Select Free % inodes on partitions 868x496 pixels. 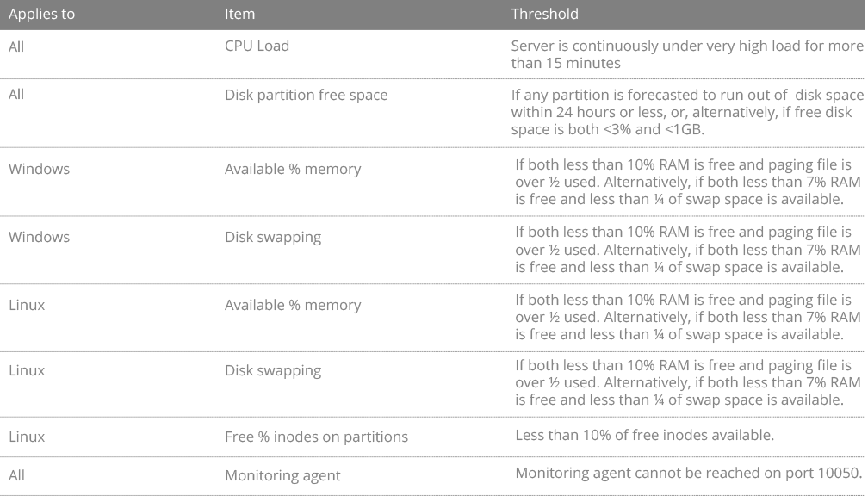(316, 437)
